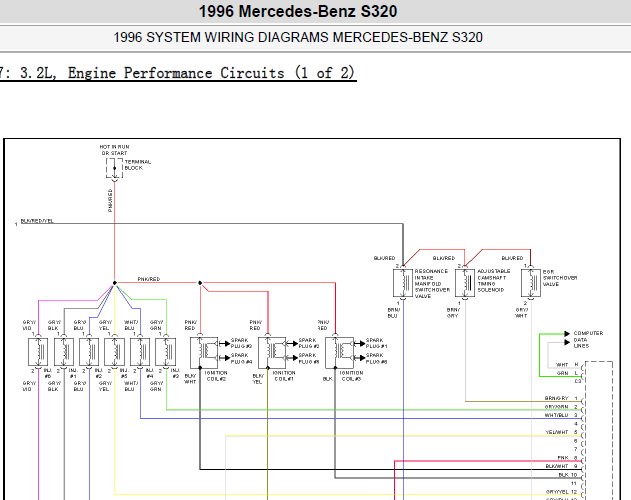Screen dimensions: 631x500
Task: Select the Ignition Coil #3 symbol
Action: 339,353
